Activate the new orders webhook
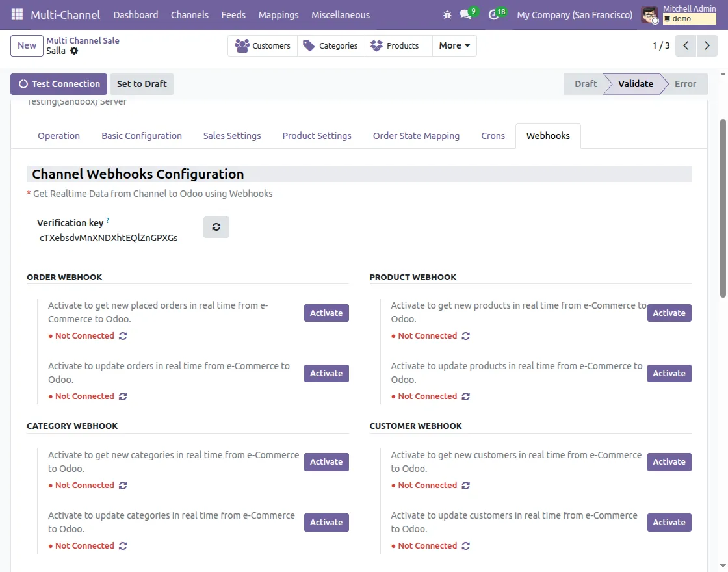The height and width of the screenshot is (572, 728). (x=326, y=313)
